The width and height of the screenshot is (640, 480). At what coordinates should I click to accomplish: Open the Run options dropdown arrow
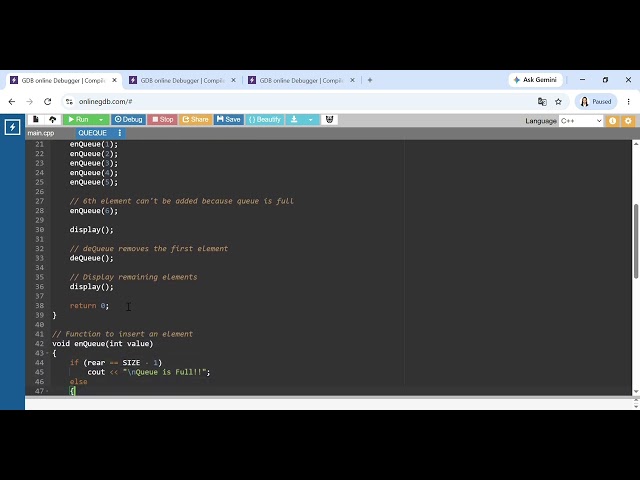point(101,119)
